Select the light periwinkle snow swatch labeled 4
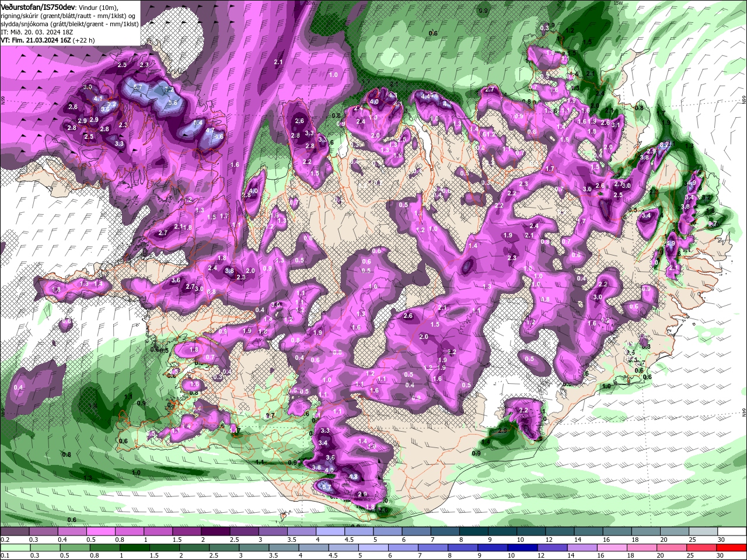Image resolution: width=747 pixels, height=560 pixels. (x=330, y=531)
